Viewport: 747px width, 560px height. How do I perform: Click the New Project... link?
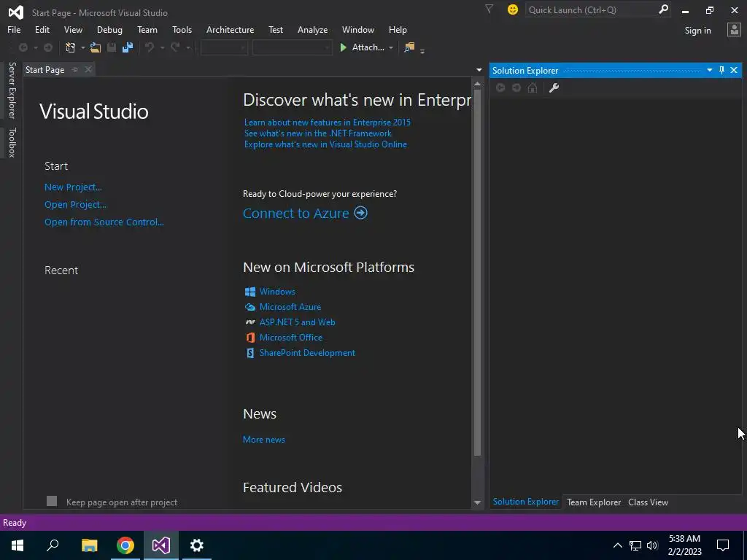click(73, 187)
